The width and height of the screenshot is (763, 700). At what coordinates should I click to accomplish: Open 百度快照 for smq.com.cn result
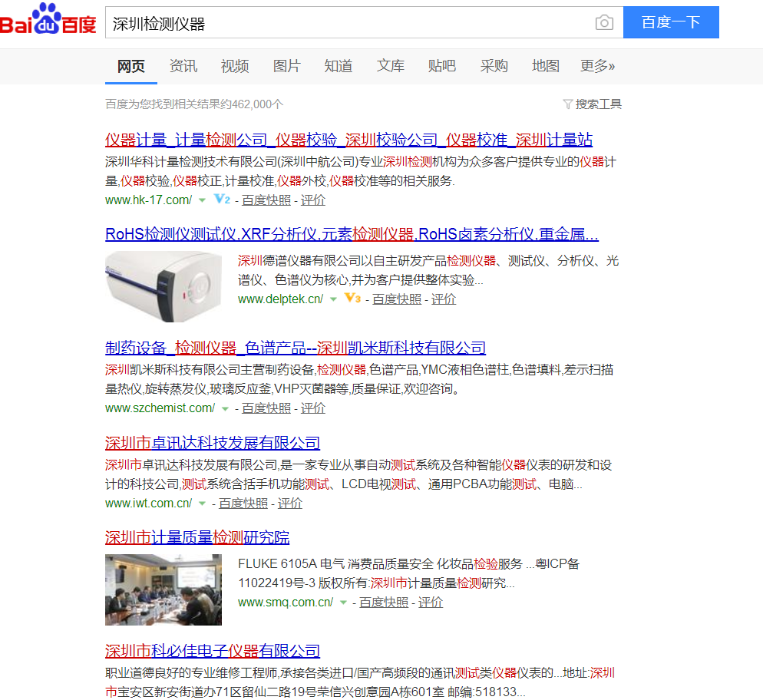point(384,603)
